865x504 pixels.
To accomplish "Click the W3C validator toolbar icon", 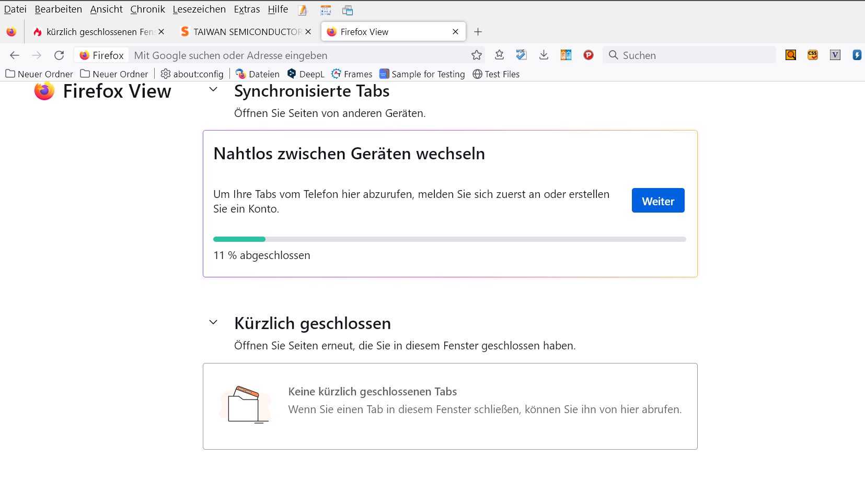I will [521, 55].
